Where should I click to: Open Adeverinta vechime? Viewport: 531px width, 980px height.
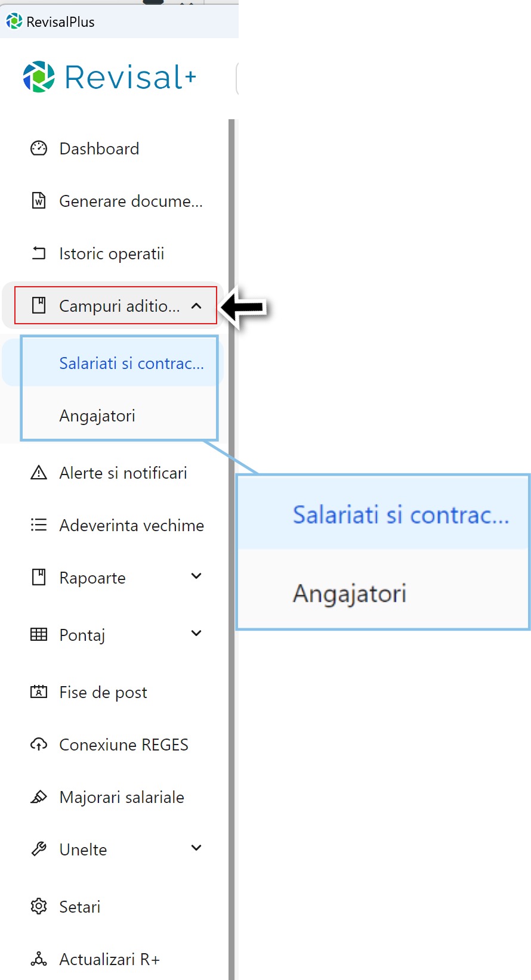pos(131,525)
